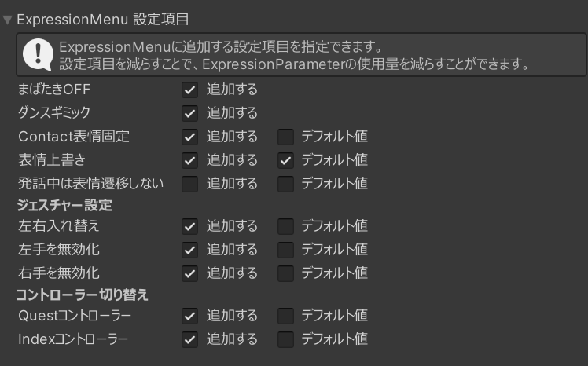
Task: Toggle 追加する checkbox for ダンスギミック
Action: [x=189, y=113]
